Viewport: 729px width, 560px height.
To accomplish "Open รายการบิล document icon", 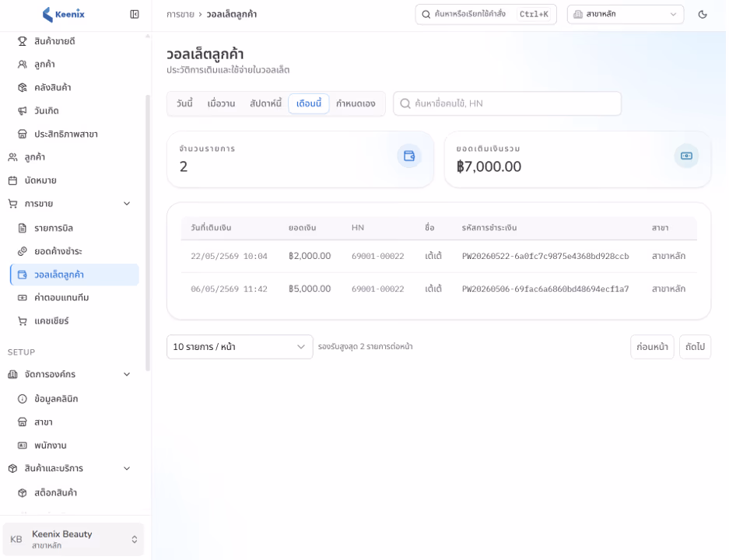I will click(x=23, y=228).
